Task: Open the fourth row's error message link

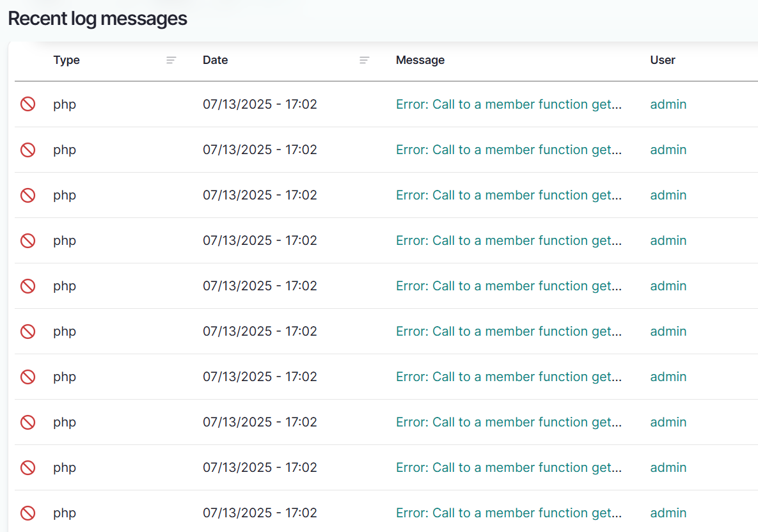Action: (x=509, y=240)
